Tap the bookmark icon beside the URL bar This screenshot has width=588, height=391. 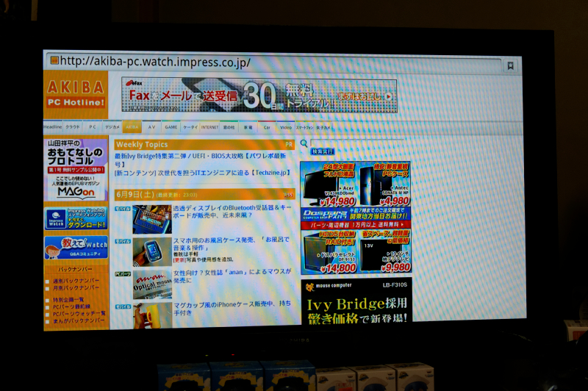(x=510, y=65)
